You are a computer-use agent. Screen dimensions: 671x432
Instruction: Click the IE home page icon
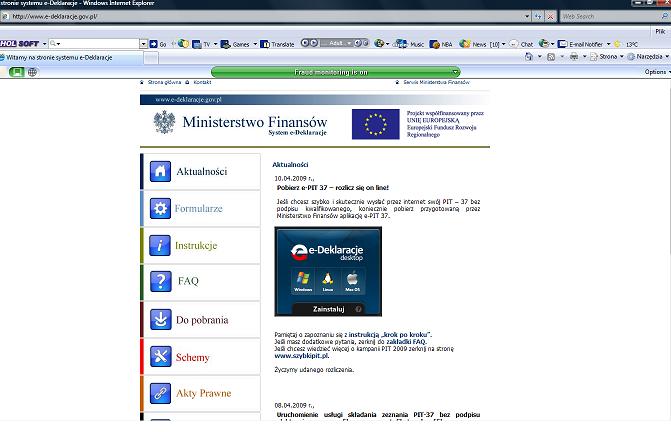coord(529,56)
